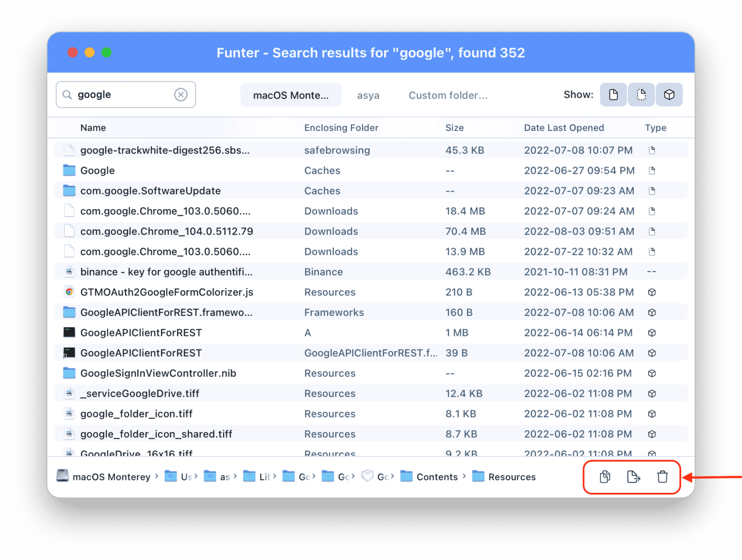Move the selected file using the export icon
This screenshot has width=742, height=560.
(633, 477)
